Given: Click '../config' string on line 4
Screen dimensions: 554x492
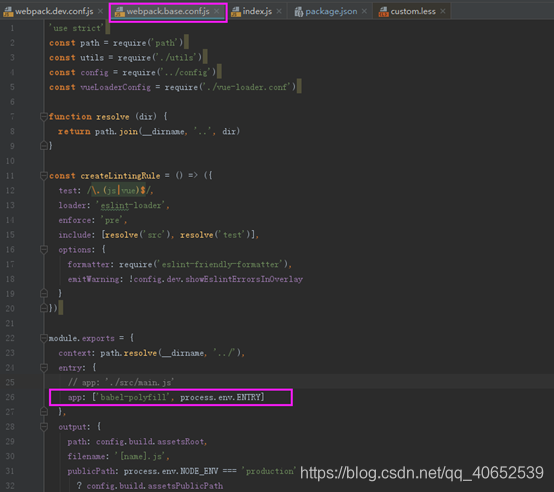Looking at the screenshot, I should [x=185, y=72].
